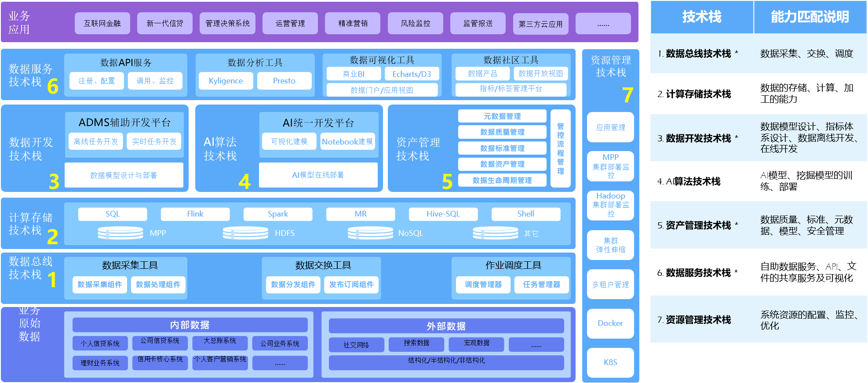The image size is (868, 383).
Task: Click the 集群弹性伸缩 box
Action: 611,245
